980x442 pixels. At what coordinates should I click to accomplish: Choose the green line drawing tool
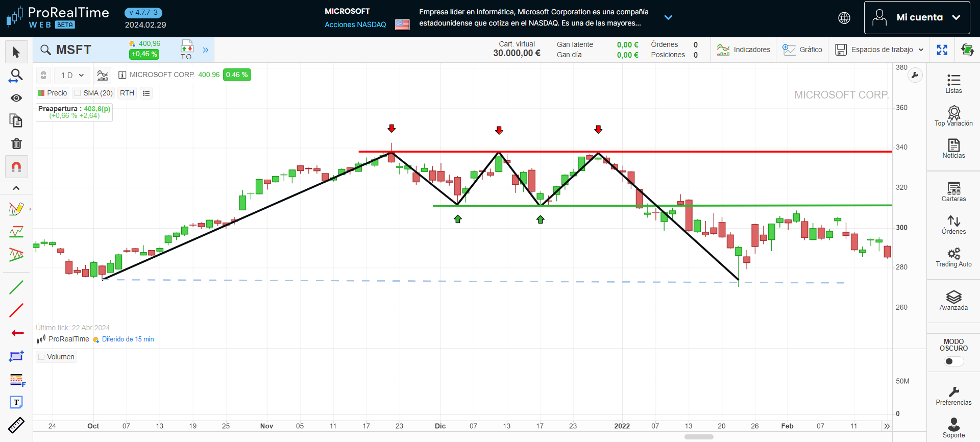[16, 287]
